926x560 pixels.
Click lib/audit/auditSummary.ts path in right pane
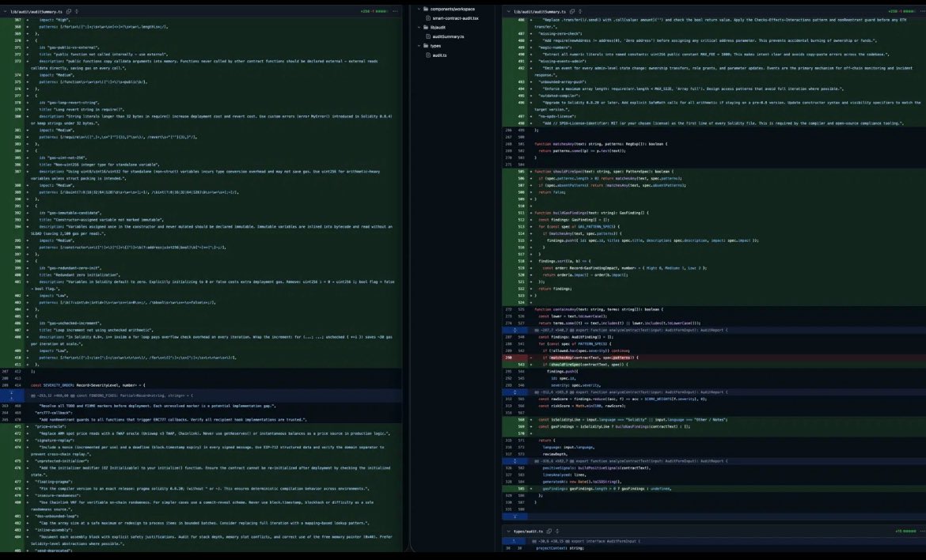(540, 11)
